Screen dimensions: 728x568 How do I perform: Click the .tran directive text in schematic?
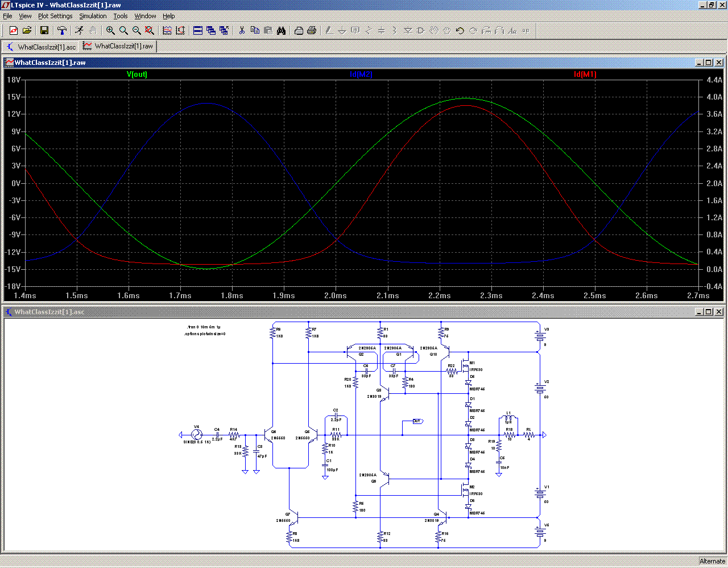(x=204, y=327)
